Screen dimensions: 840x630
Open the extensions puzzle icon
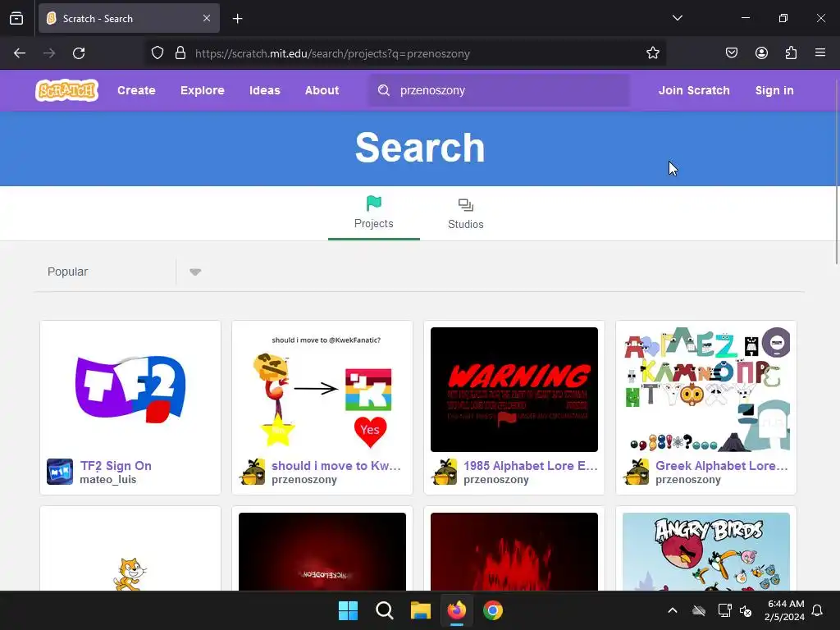[x=791, y=53]
